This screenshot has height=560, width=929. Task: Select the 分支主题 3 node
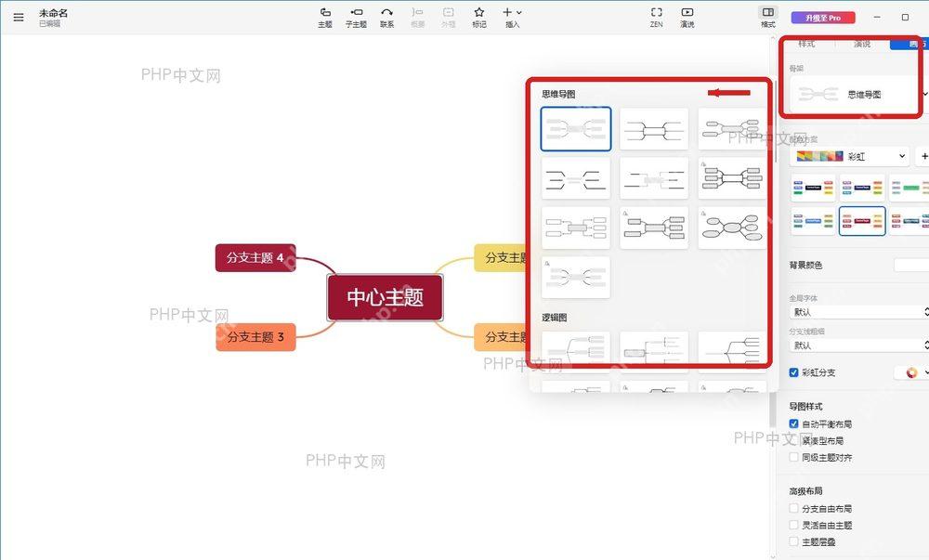click(255, 337)
